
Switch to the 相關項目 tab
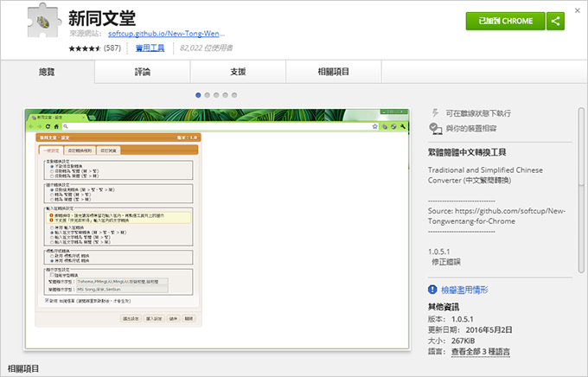click(x=334, y=72)
